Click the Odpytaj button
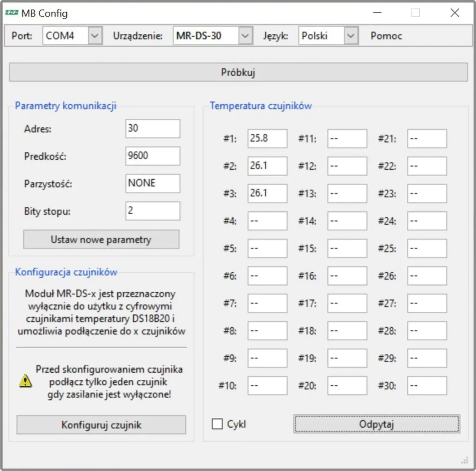The width and height of the screenshot is (476, 471). 377,424
